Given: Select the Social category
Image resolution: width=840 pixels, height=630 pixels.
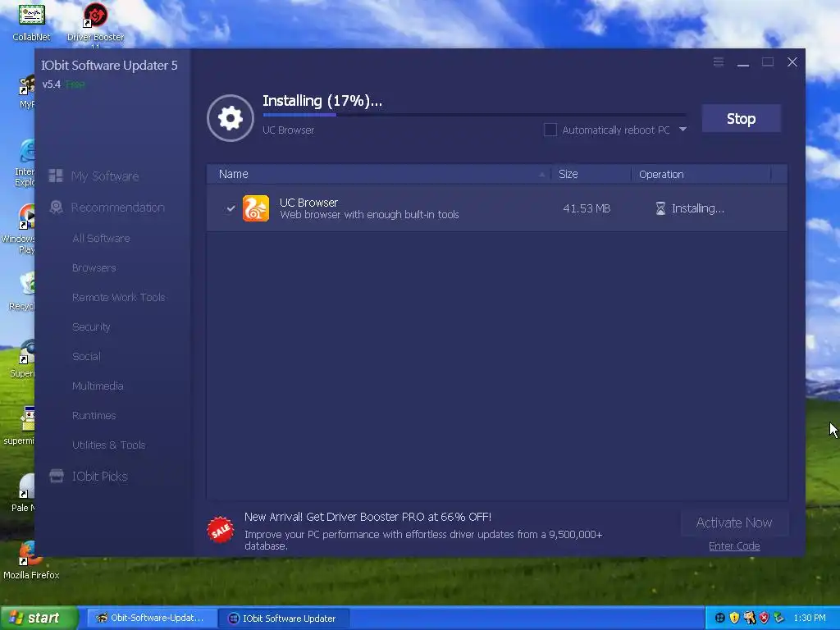Looking at the screenshot, I should click(86, 356).
